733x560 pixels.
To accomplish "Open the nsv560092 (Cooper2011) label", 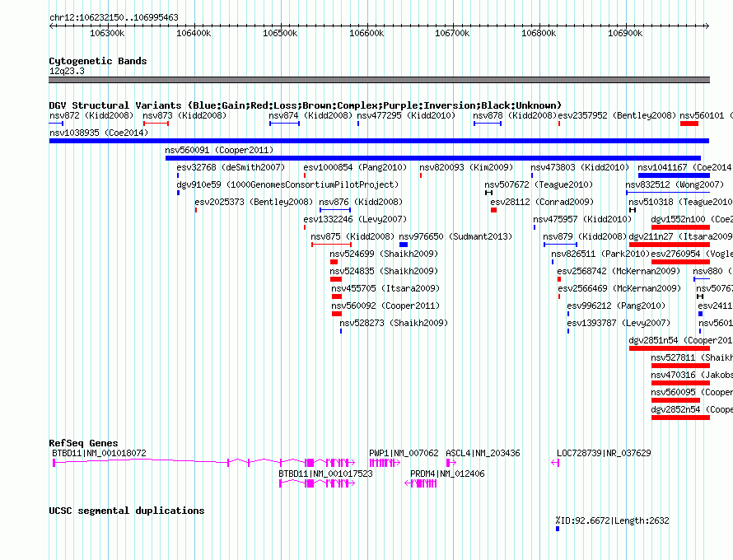I will tap(385, 306).
